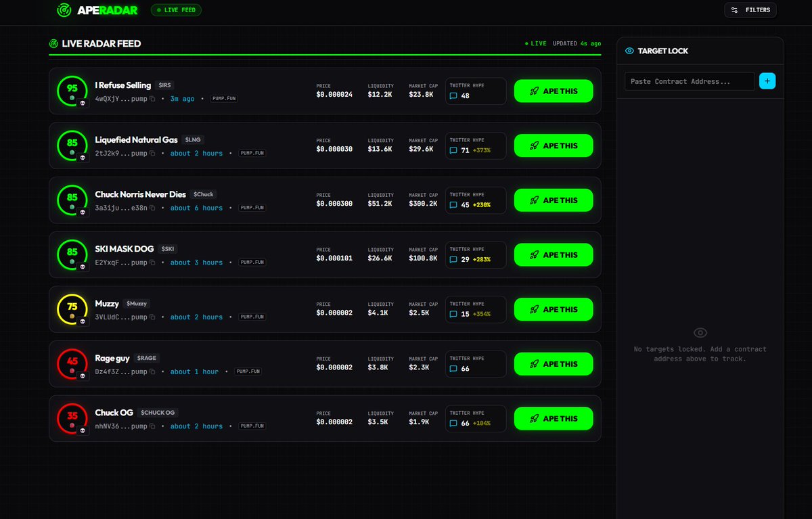Open the Filters button
Screen dimensions: 812x519
pyautogui.click(x=751, y=10)
